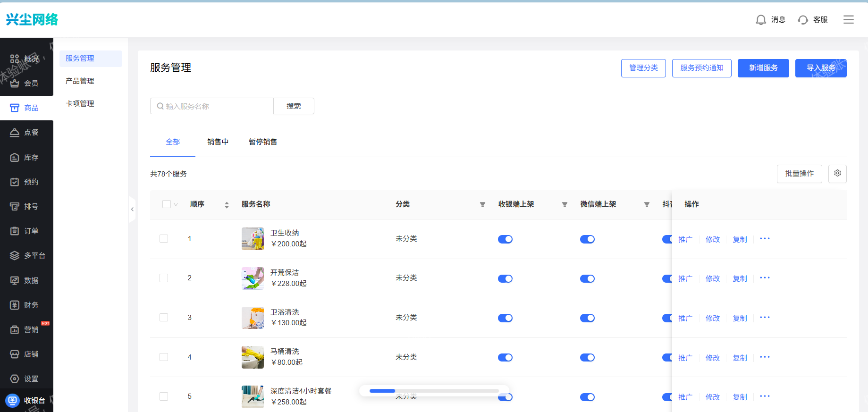The image size is (868, 412).
Task: Open the 收银台 cashier icon
Action: click(x=12, y=400)
